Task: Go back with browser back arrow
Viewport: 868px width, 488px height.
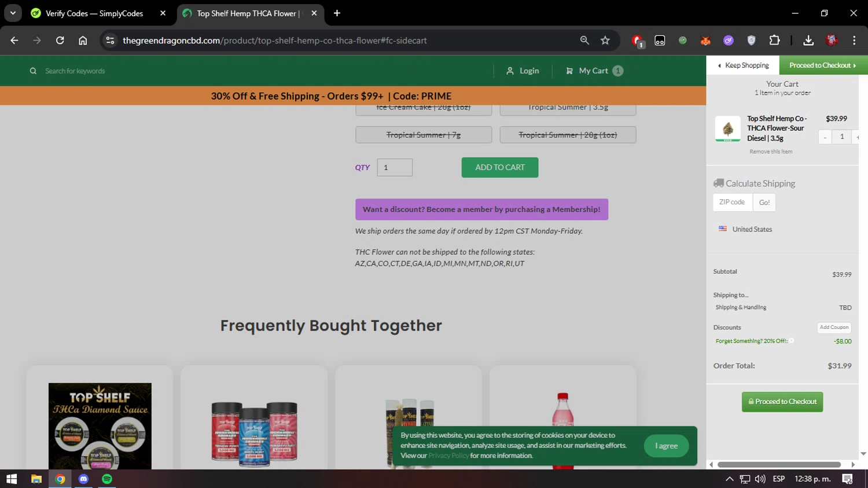Action: pos(14,41)
